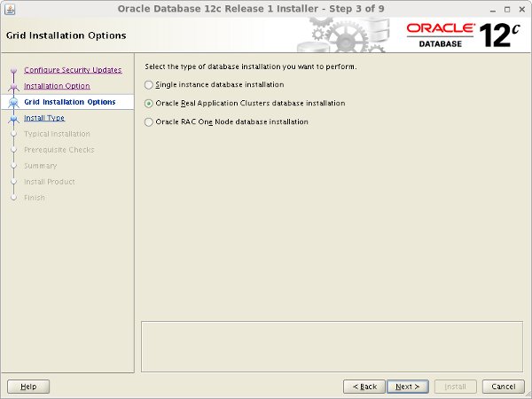
Task: Open the Configure Security Updates step
Action: (73, 70)
